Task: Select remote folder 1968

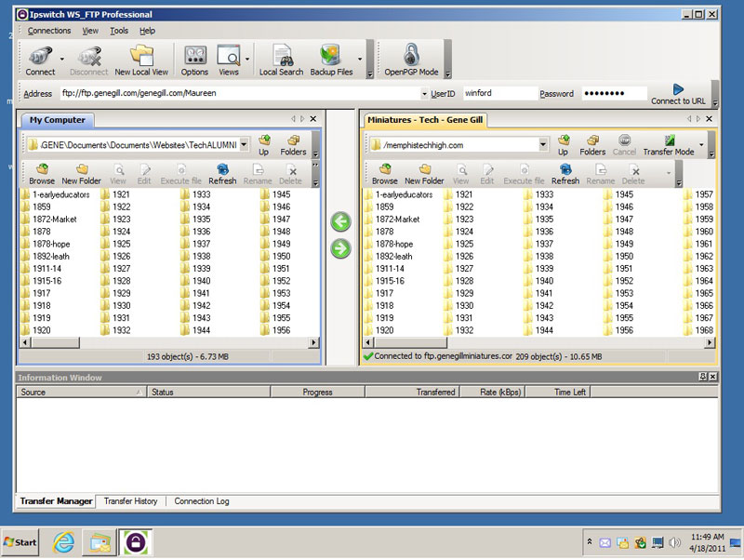Action: coord(698,330)
